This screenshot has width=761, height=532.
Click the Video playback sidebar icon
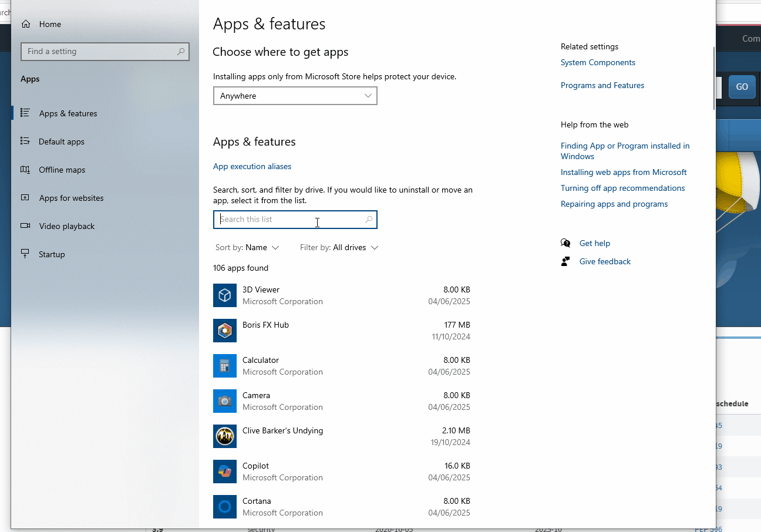tap(25, 226)
